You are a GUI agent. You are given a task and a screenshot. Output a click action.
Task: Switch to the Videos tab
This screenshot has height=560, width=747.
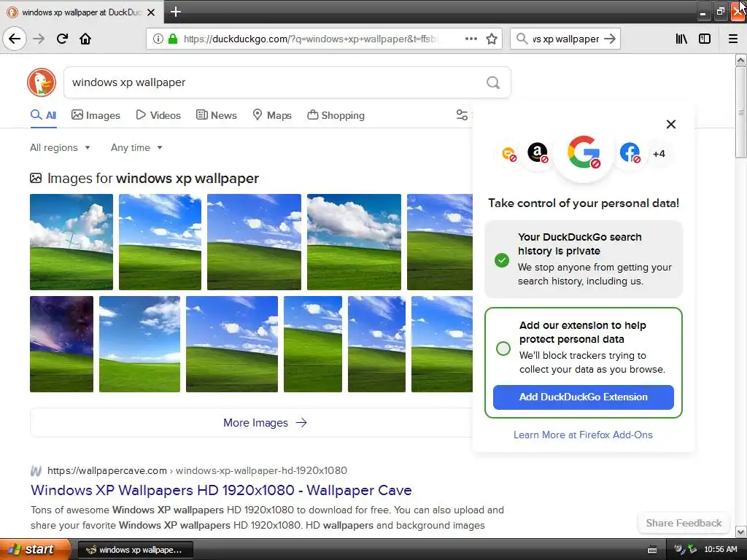(x=158, y=115)
